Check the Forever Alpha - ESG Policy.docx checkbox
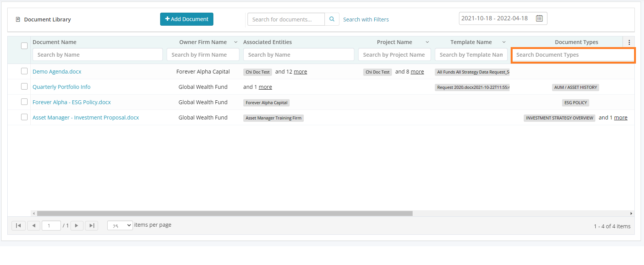The image size is (644, 265). [x=24, y=102]
